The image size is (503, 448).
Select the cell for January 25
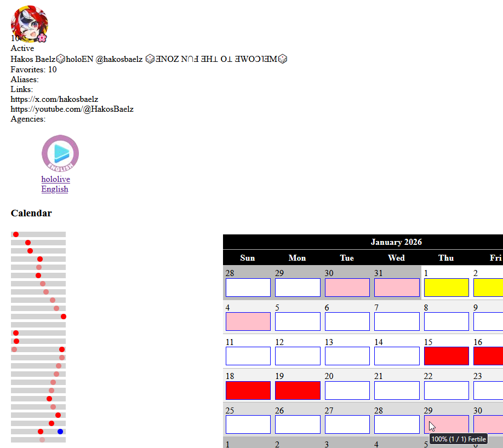point(248,424)
